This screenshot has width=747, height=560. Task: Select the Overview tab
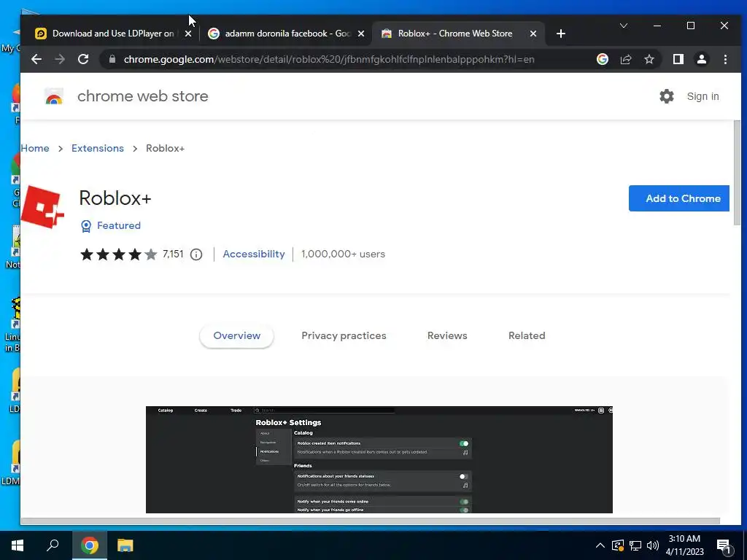[x=237, y=335]
